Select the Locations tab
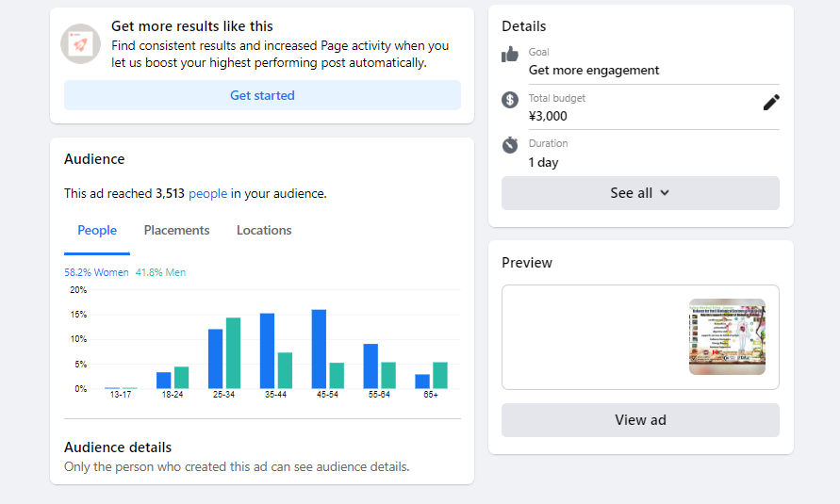Image resolution: width=840 pixels, height=504 pixels. (x=264, y=230)
